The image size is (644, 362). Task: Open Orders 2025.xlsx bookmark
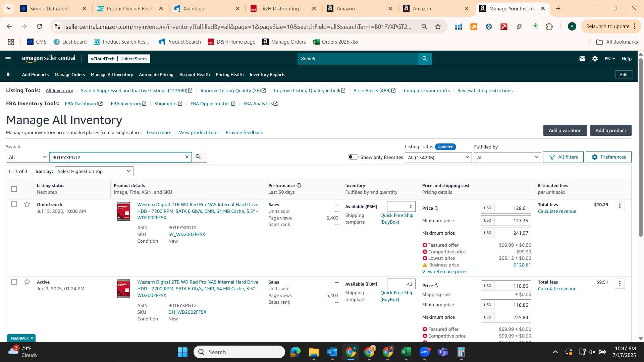coord(335,42)
